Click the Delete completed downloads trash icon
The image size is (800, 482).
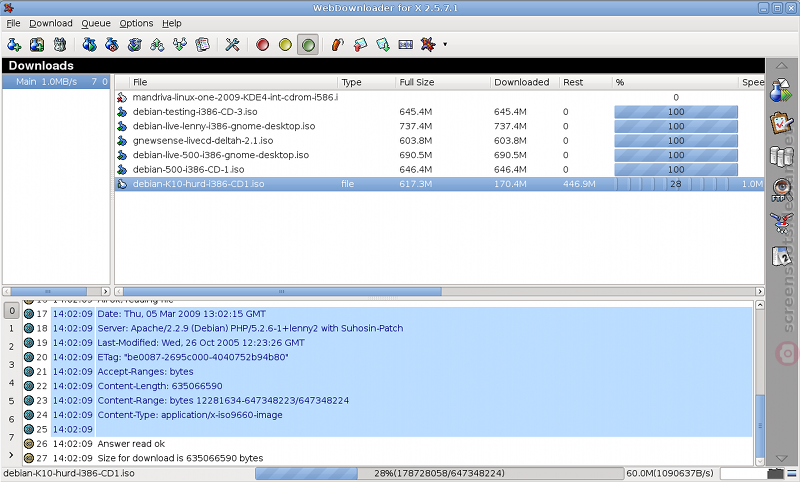(135, 45)
